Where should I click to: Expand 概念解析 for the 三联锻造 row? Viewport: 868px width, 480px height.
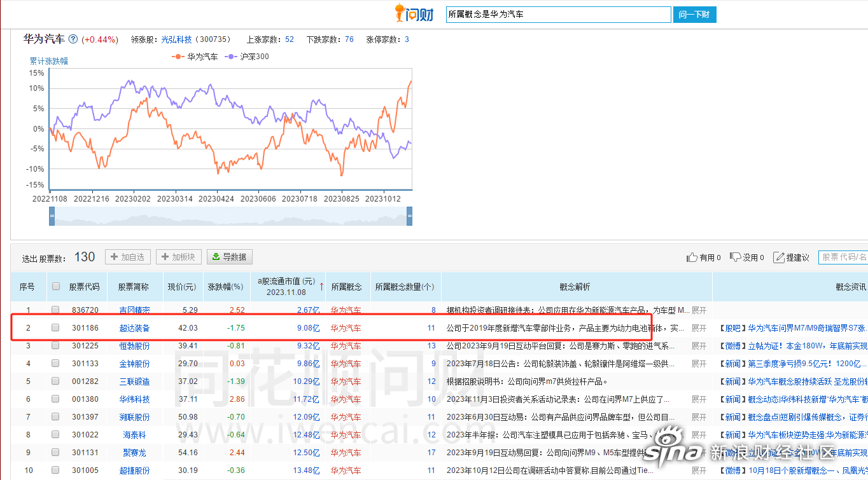coord(699,381)
